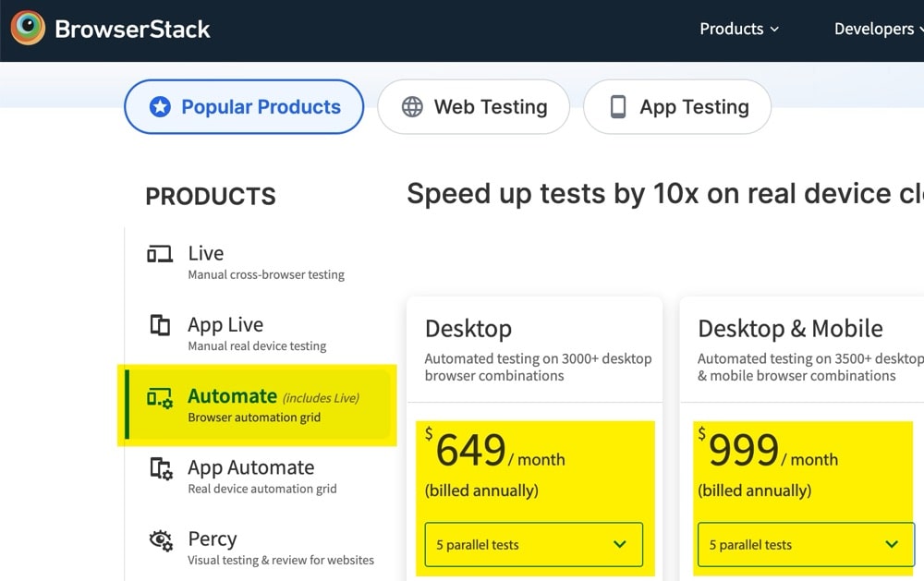Viewport: 924px width, 581px height.
Task: Click the phone icon in App Testing
Action: 617,106
